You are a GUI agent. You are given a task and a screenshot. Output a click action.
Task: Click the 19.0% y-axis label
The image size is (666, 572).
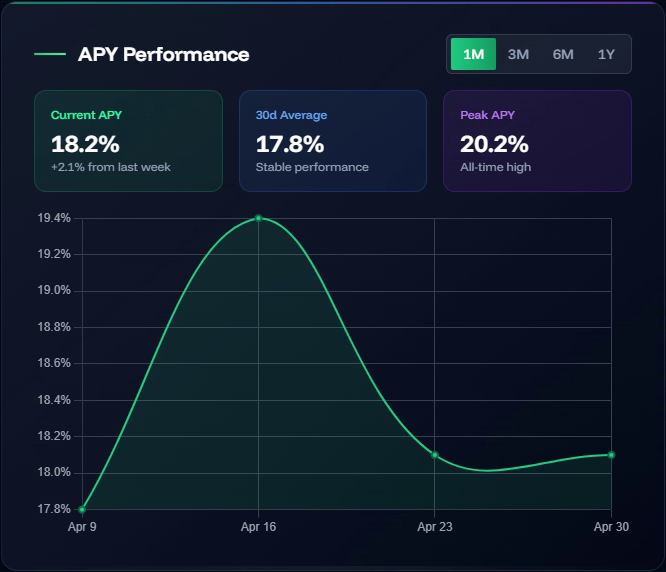54,290
